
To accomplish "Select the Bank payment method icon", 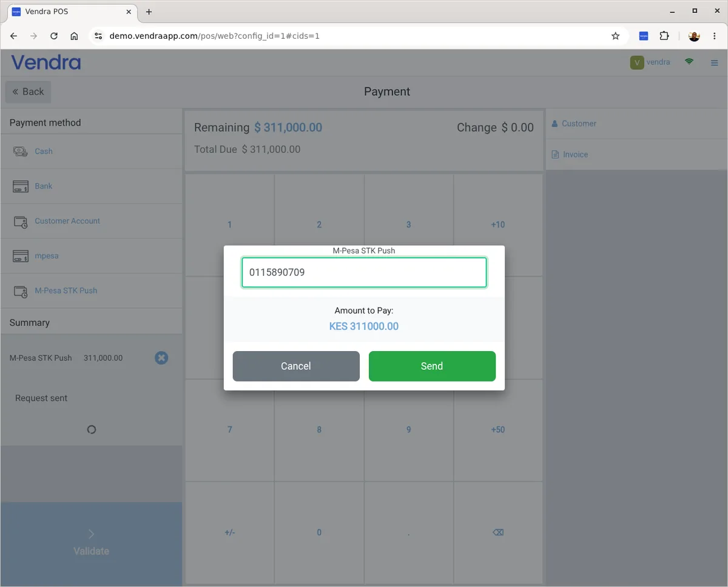I will click(21, 186).
